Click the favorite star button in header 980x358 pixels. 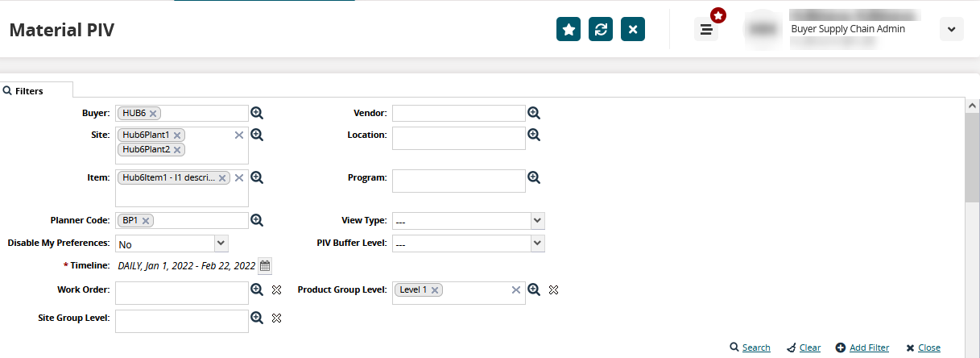pos(569,30)
